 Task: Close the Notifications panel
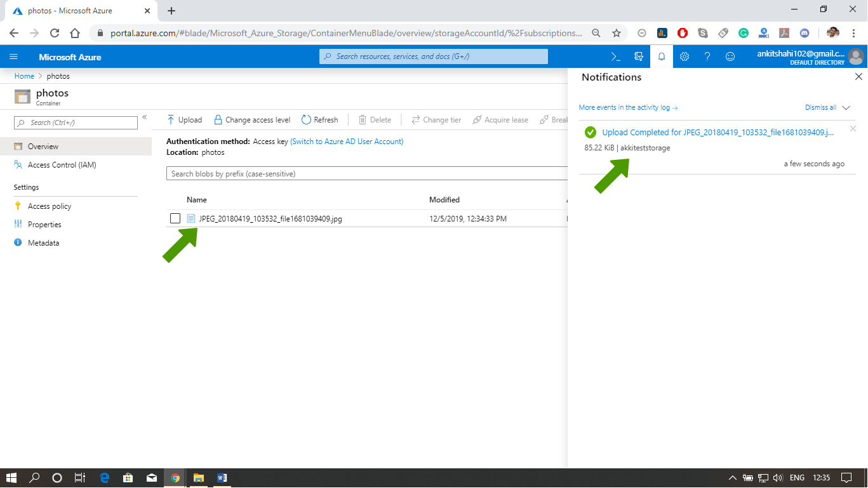pos(858,77)
